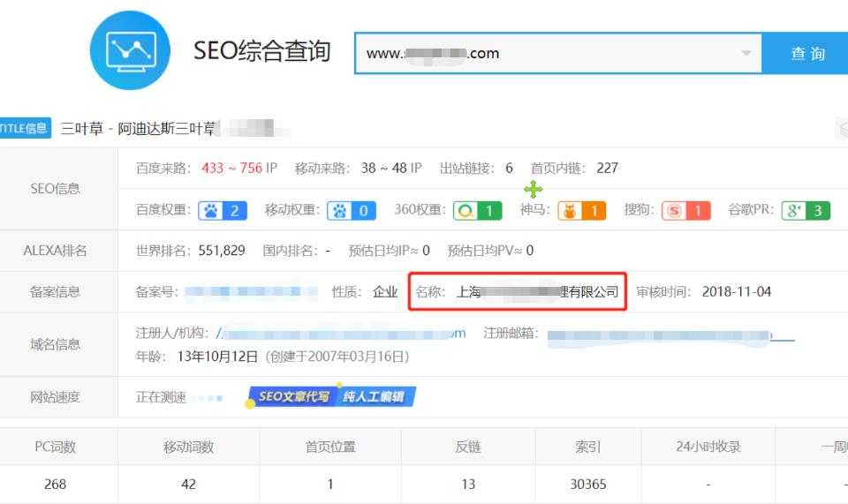Click the green cross move cursor icon
Image resolution: width=848 pixels, height=504 pixels.
533,189
